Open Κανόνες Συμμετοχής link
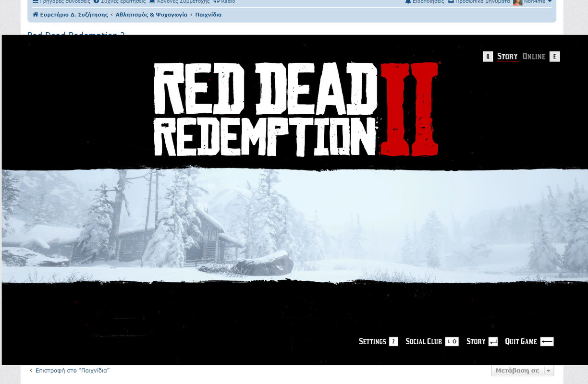 180,2
